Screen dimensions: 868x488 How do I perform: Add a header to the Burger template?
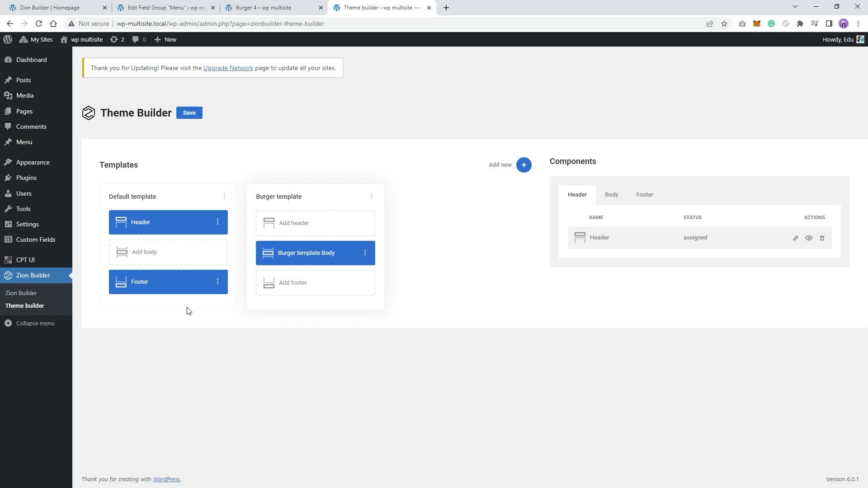point(315,223)
